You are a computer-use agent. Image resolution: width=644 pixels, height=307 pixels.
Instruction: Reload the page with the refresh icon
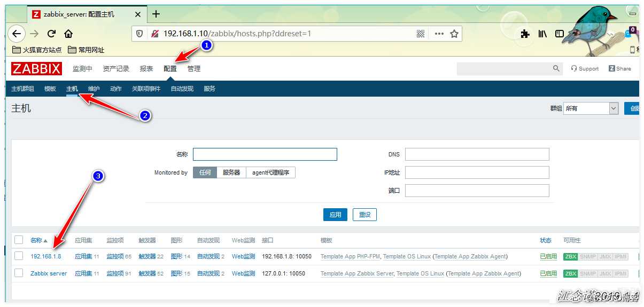[51, 34]
